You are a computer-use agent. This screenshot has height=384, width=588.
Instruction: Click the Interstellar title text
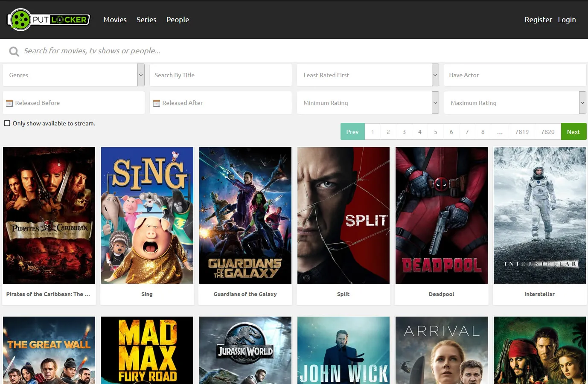539,294
